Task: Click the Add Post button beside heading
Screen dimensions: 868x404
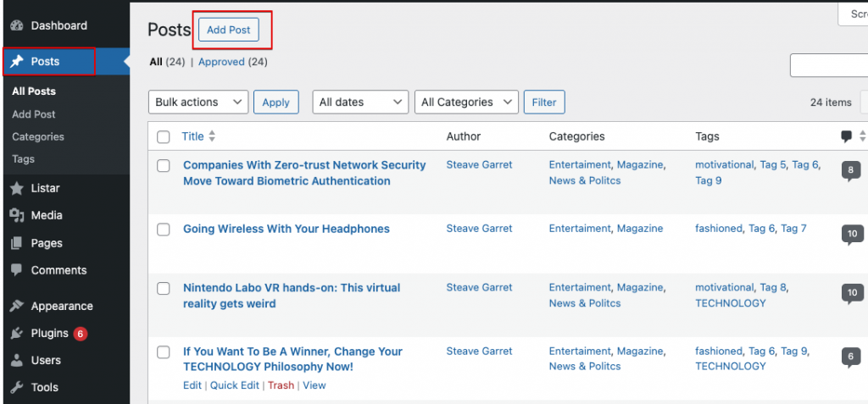Action: tap(229, 30)
